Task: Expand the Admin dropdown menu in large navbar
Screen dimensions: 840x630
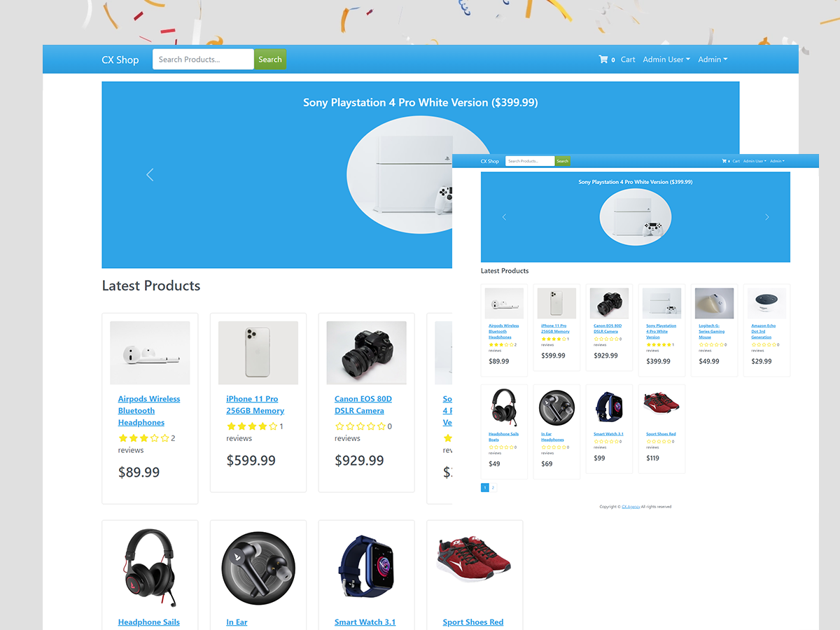Action: pos(713,59)
